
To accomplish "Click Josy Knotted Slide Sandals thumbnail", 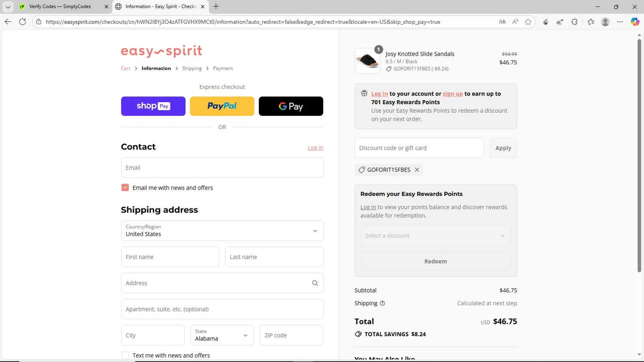I will (368, 60).
